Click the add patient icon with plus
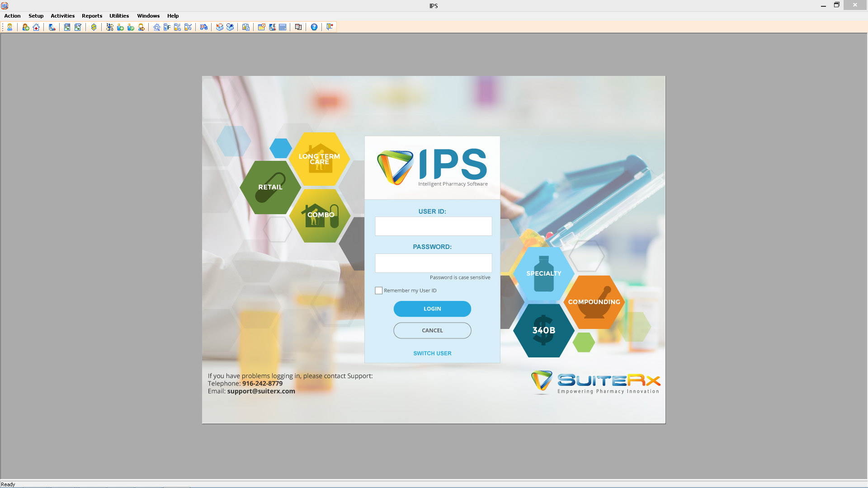Image resolution: width=868 pixels, height=488 pixels. tap(26, 27)
